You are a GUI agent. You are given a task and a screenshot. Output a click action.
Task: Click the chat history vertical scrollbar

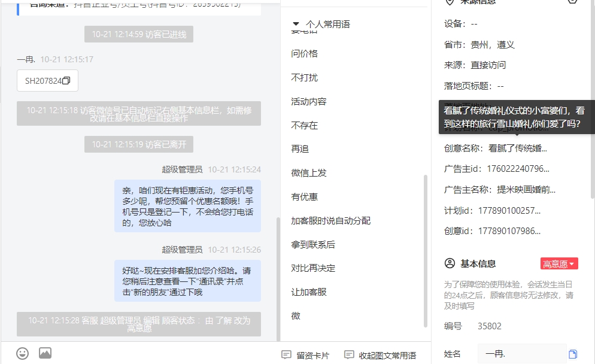click(x=278, y=279)
